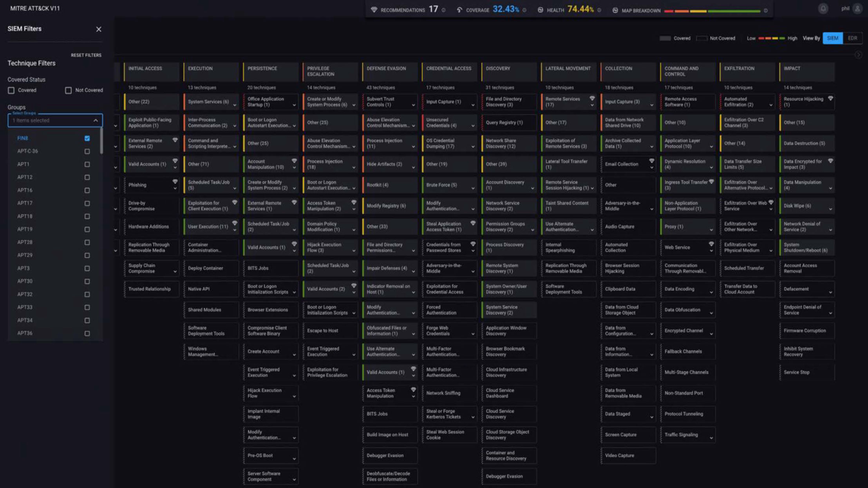Click recommendation diamond on Steal Application Access Token
The image size is (868, 488).
coord(473,223)
